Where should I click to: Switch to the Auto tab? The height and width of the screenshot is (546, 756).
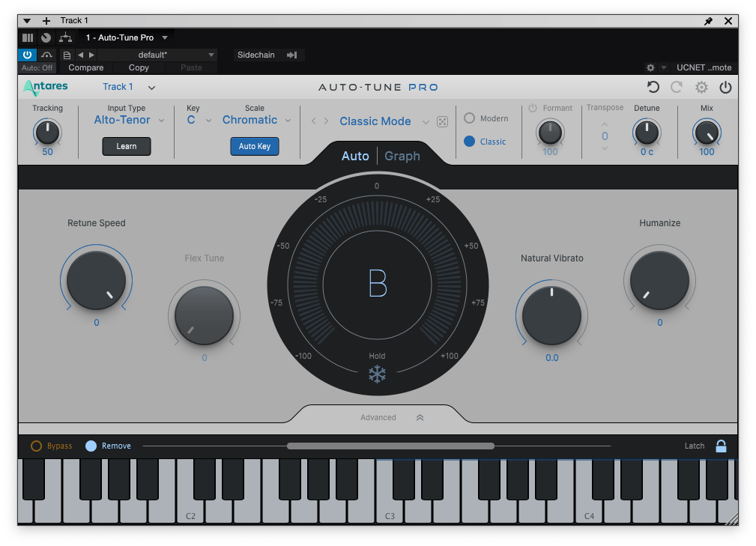(x=355, y=156)
